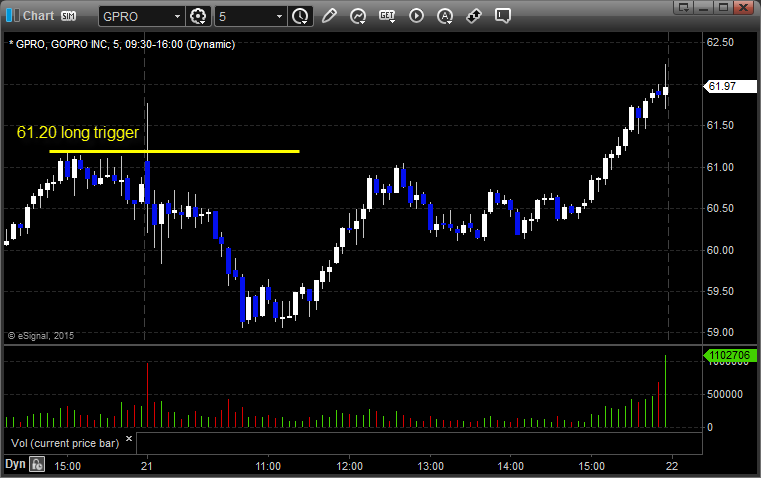Viewport: 761px width, 478px height.
Task: Open the window options menu at title bar
Action: pyautogui.click(x=683, y=7)
